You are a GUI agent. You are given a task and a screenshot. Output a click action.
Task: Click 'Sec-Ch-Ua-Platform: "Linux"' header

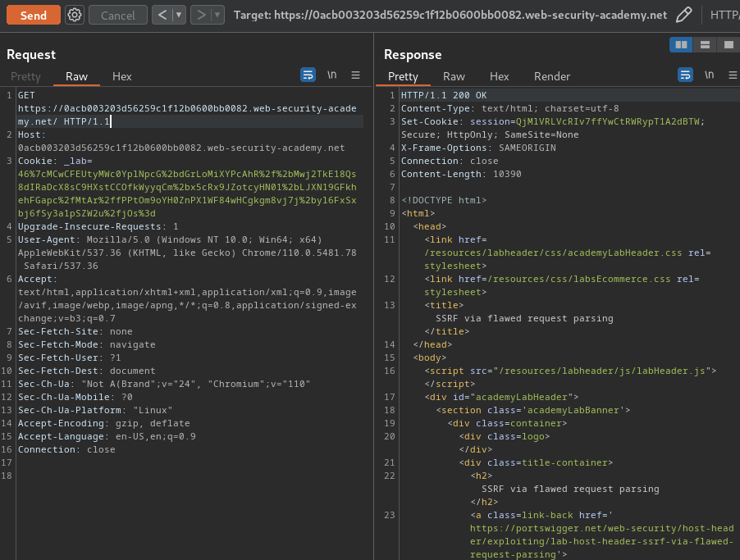pyautogui.click(x=95, y=411)
